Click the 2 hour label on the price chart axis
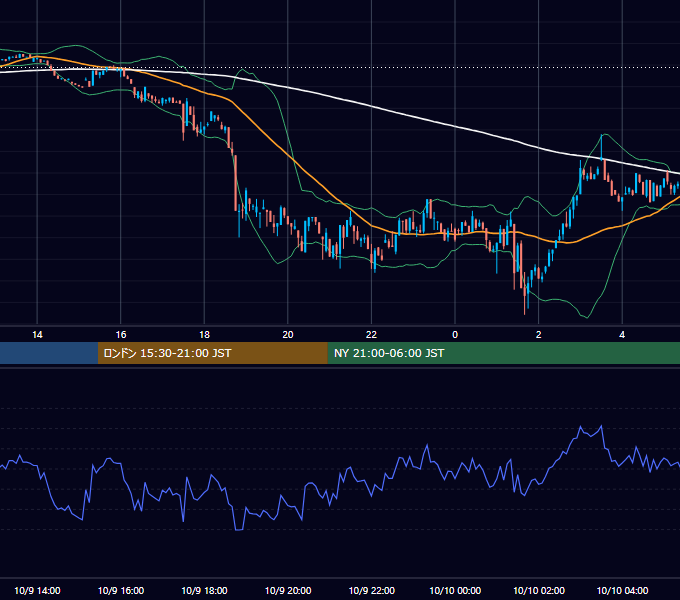Viewport: 680px width, 600px height. pyautogui.click(x=539, y=335)
